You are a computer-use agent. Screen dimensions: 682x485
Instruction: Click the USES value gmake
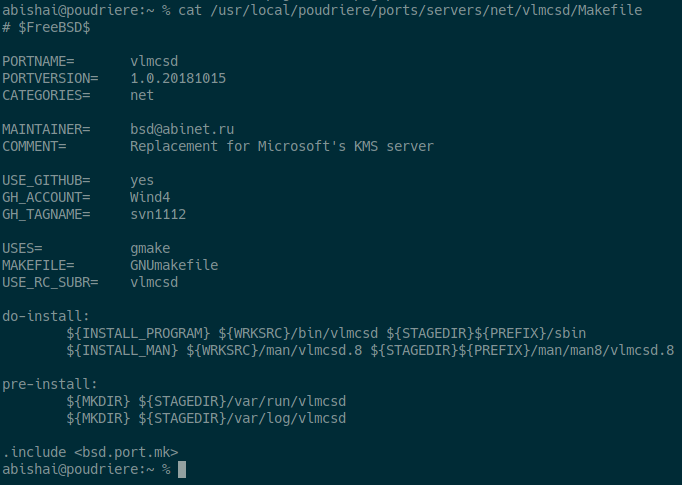(150, 248)
